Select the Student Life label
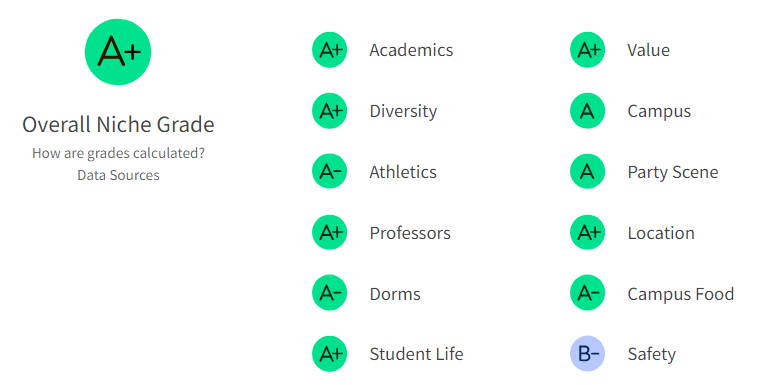 (417, 354)
